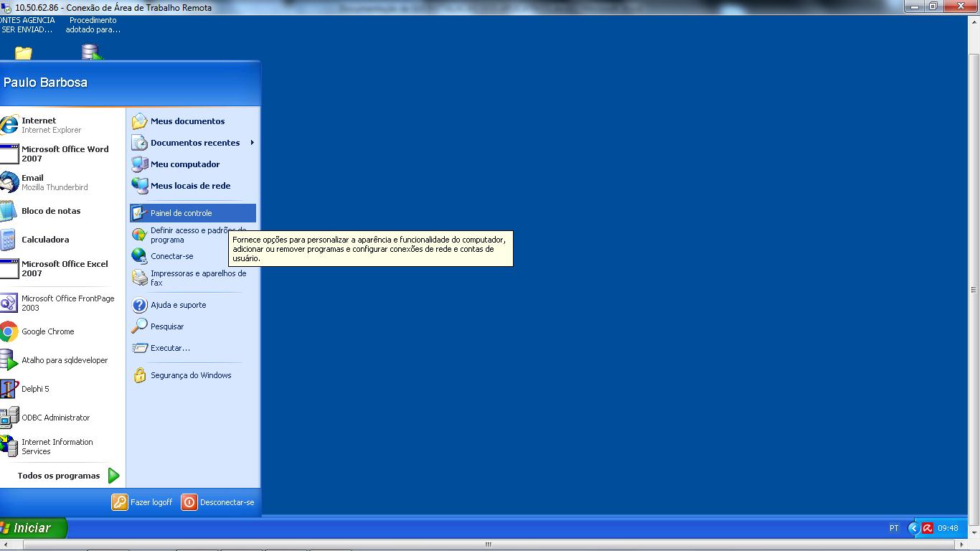
Task: Open Meus locais de rede
Action: click(192, 186)
